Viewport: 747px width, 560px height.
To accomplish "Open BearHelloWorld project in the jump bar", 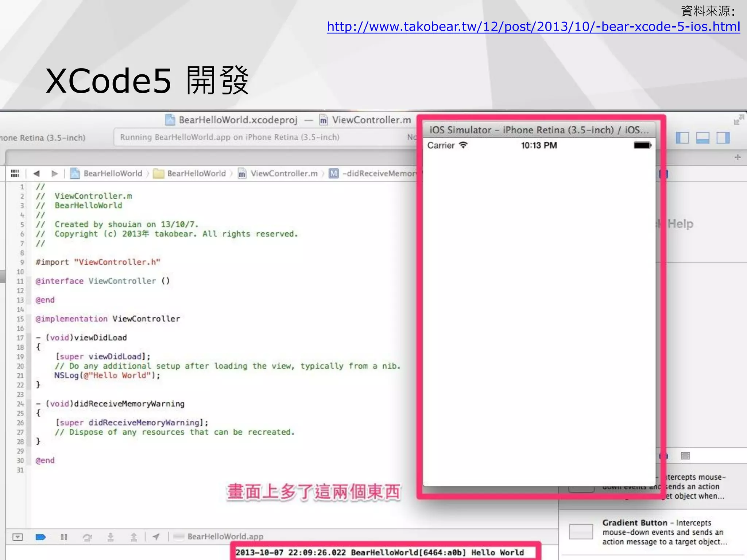I will 106,174.
